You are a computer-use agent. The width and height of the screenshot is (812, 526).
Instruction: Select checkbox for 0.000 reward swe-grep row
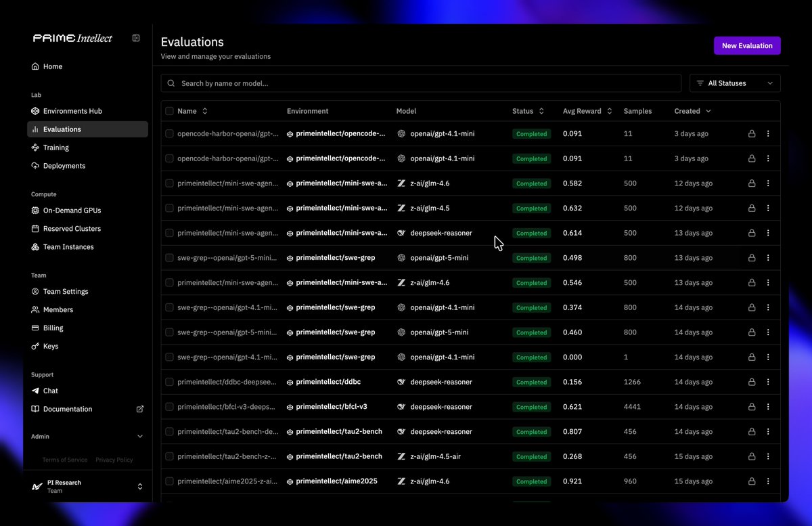[169, 357]
